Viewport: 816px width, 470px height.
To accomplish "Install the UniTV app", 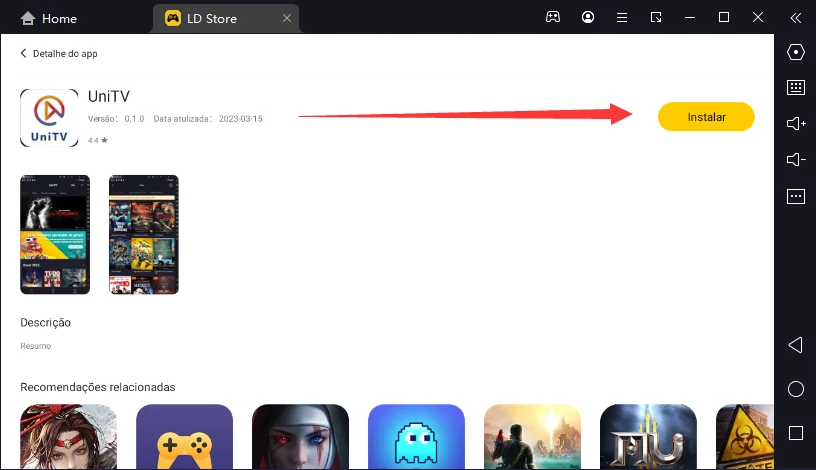I will click(706, 117).
